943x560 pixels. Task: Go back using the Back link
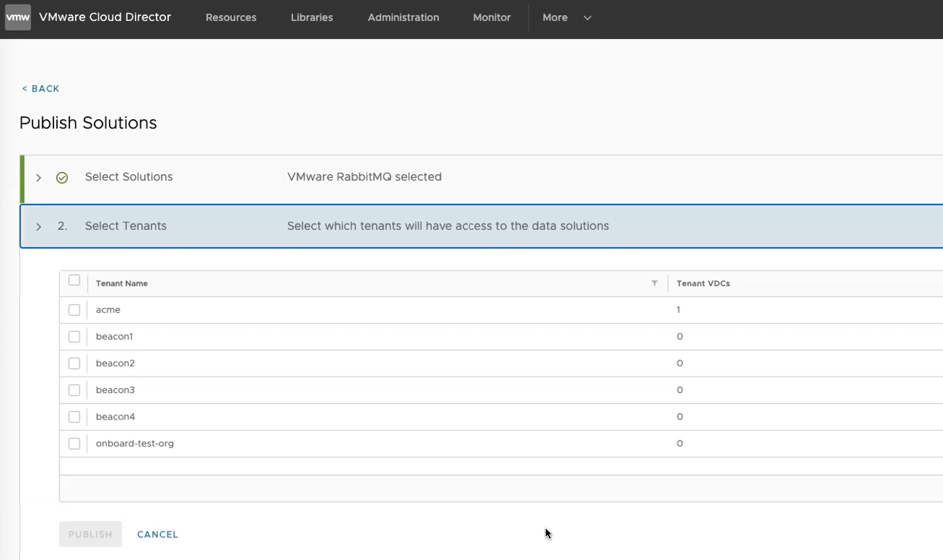point(40,88)
